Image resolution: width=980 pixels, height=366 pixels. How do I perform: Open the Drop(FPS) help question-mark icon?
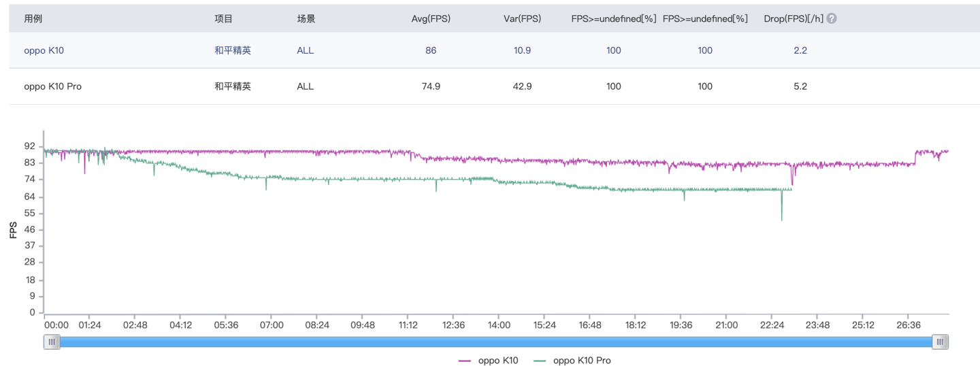pyautogui.click(x=832, y=19)
